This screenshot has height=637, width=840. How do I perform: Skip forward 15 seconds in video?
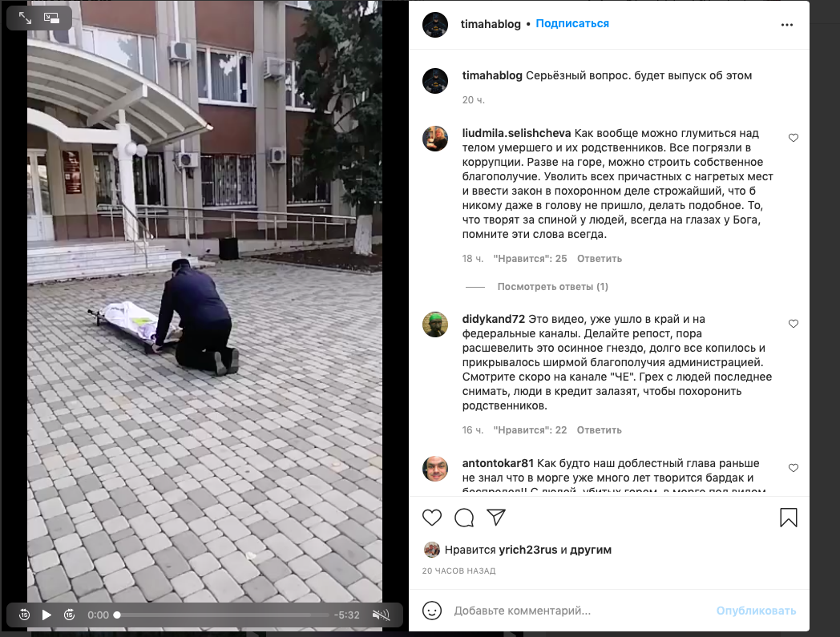(69, 615)
